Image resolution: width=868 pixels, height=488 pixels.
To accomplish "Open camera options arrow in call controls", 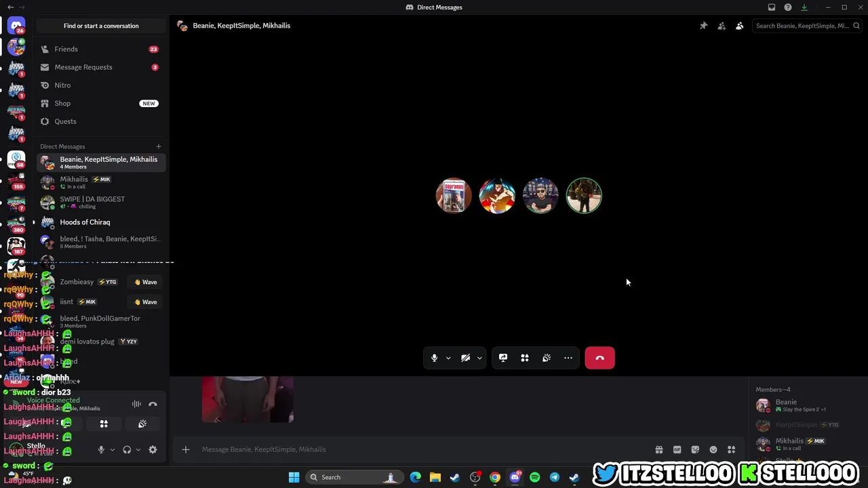I will [x=479, y=358].
